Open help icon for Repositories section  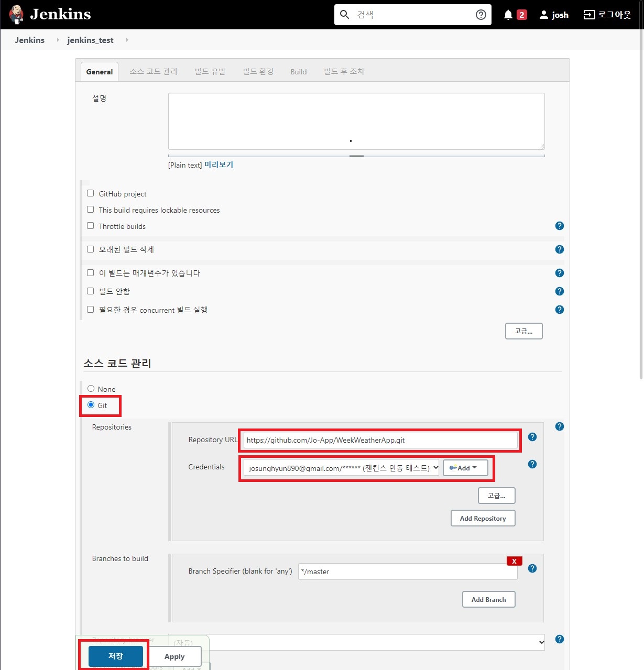point(560,426)
